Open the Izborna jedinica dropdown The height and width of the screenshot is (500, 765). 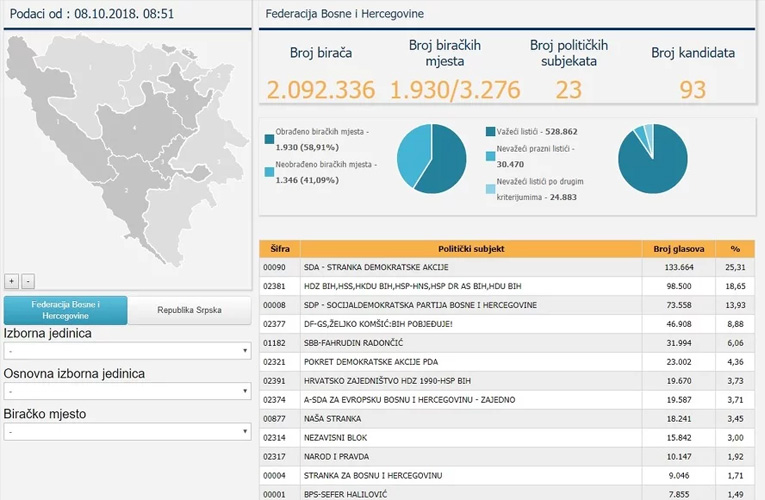point(127,351)
